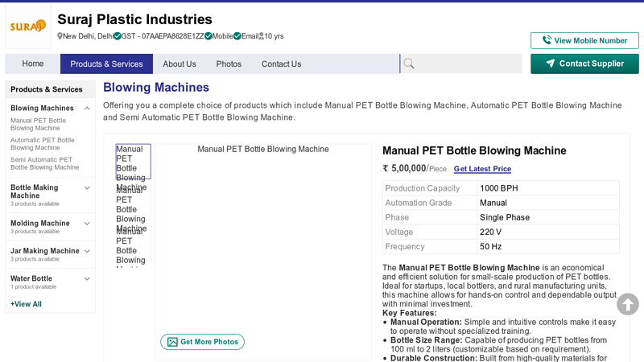Screen dimensions: 644x362
Task: Click the View Mobile Number button
Action: tap(584, 41)
